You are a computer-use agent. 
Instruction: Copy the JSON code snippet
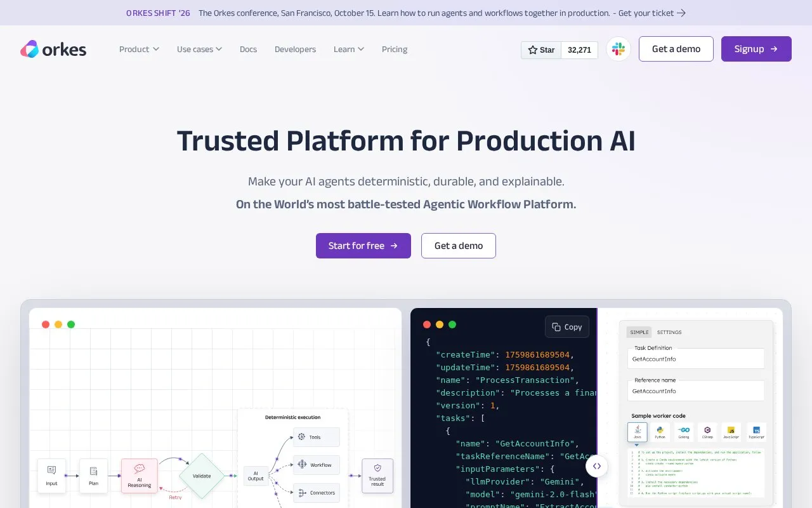[x=567, y=327]
